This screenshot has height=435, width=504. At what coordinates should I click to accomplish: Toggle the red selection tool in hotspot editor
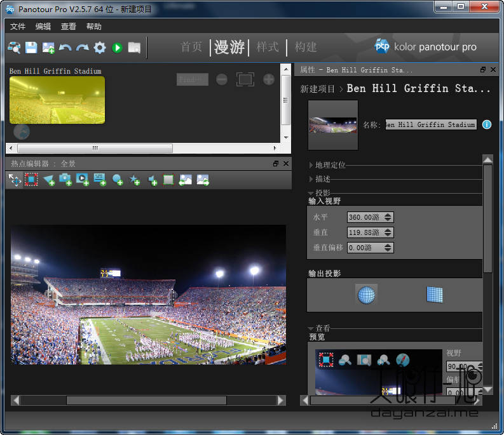31,180
